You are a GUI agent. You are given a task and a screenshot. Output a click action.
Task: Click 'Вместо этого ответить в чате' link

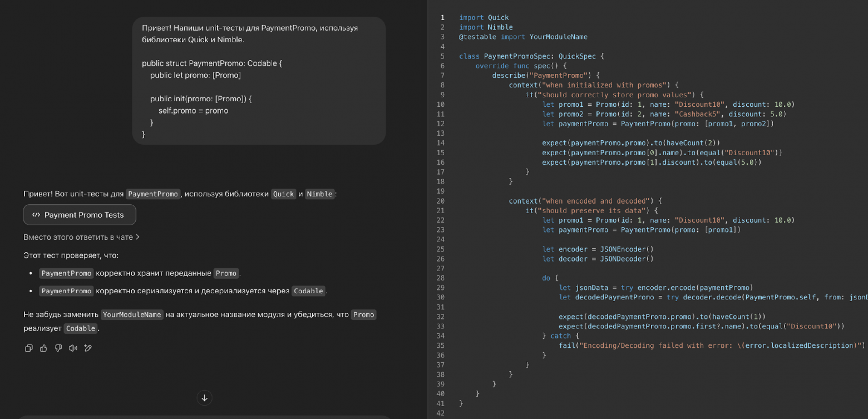click(x=78, y=237)
